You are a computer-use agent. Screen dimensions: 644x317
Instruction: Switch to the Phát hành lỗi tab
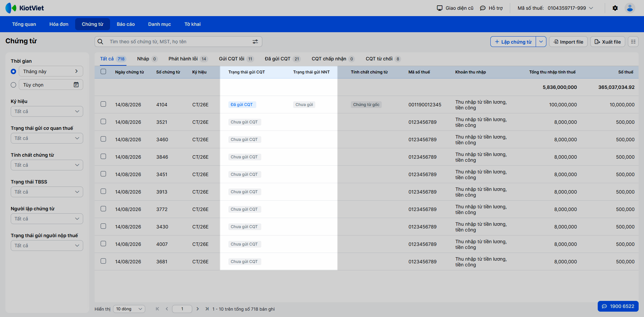click(x=188, y=59)
